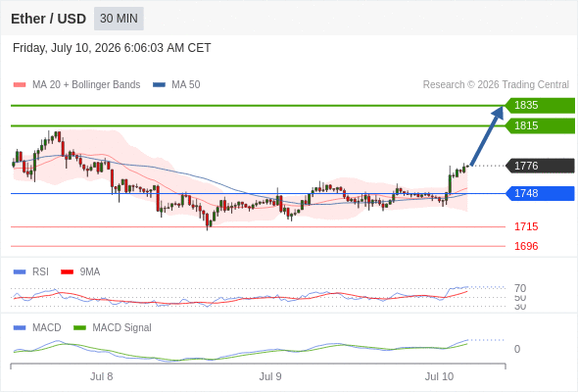
Task: Click the 1776 current price tag
Action: tap(540, 166)
